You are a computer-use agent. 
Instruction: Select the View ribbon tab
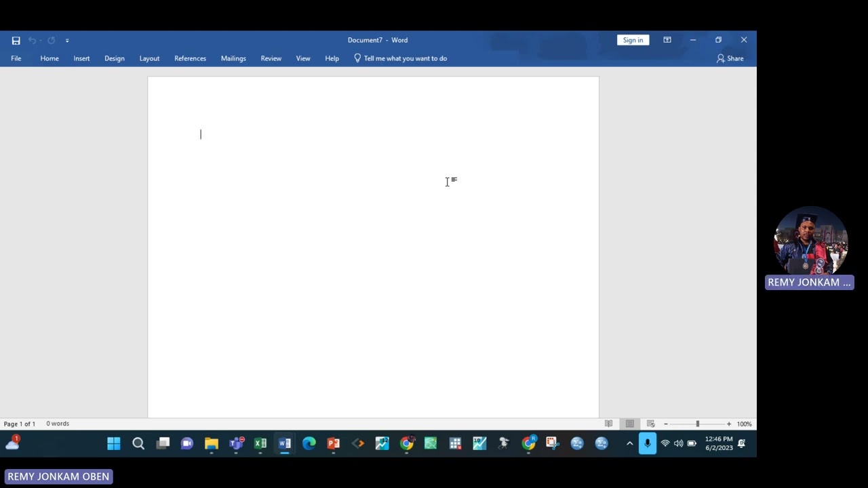click(x=303, y=58)
